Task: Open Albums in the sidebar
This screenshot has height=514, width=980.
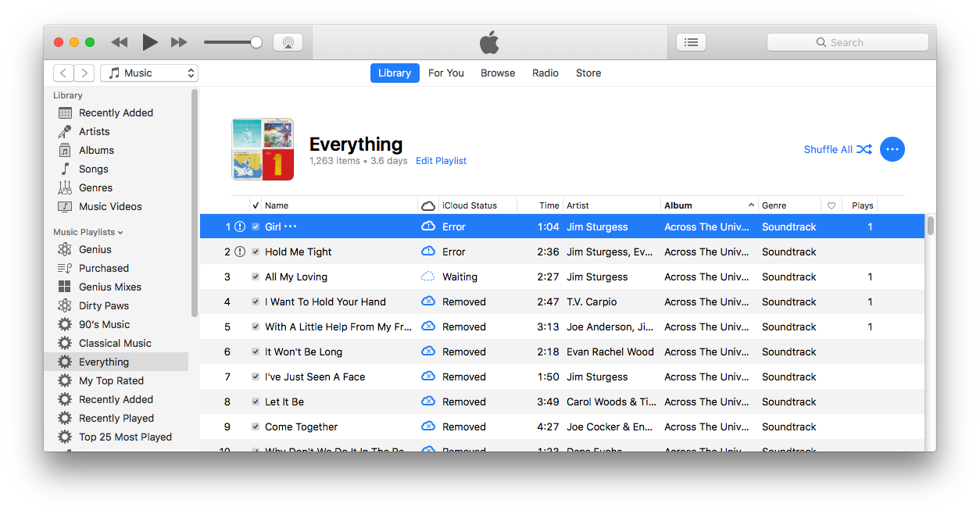Action: tap(96, 150)
